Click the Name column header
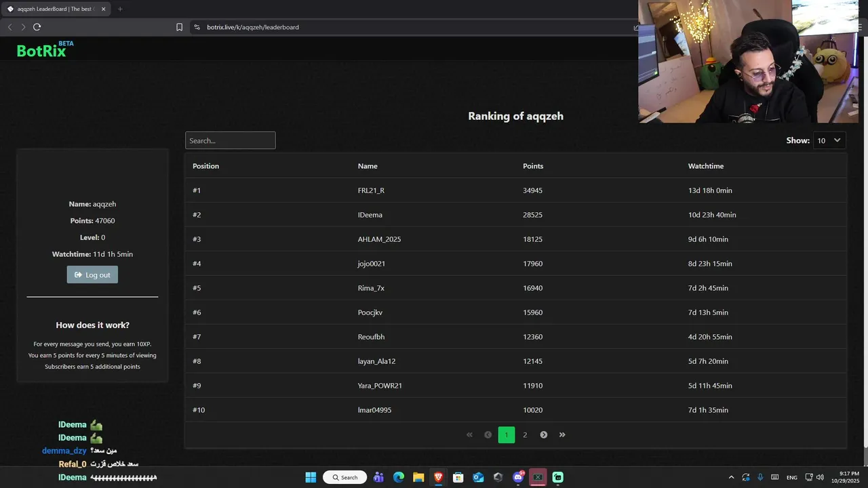 (x=368, y=166)
